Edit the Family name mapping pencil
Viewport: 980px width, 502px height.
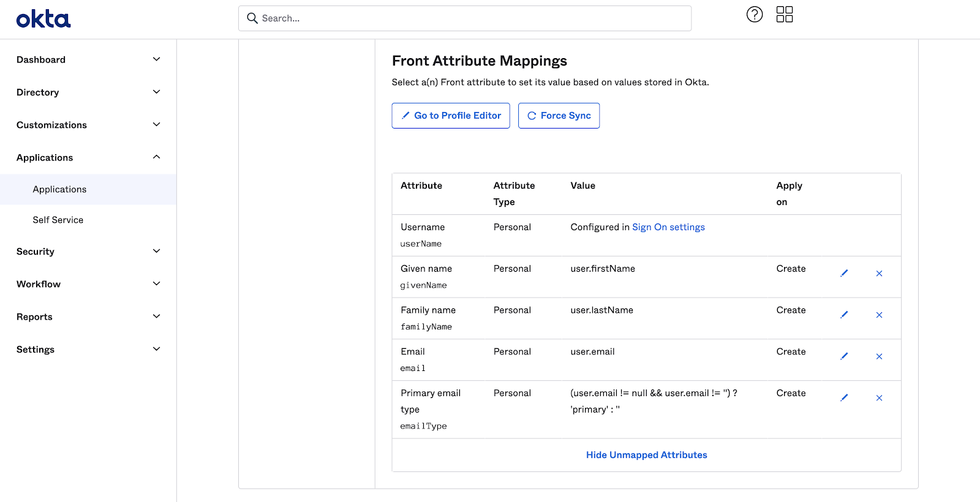pos(844,315)
